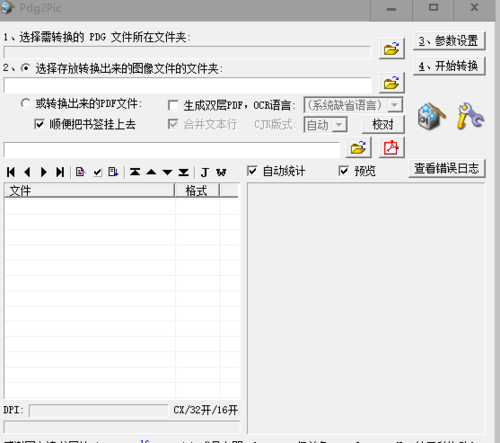Click the blue cube wizard icon
Viewport: 500px width, 443px height.
point(431,116)
